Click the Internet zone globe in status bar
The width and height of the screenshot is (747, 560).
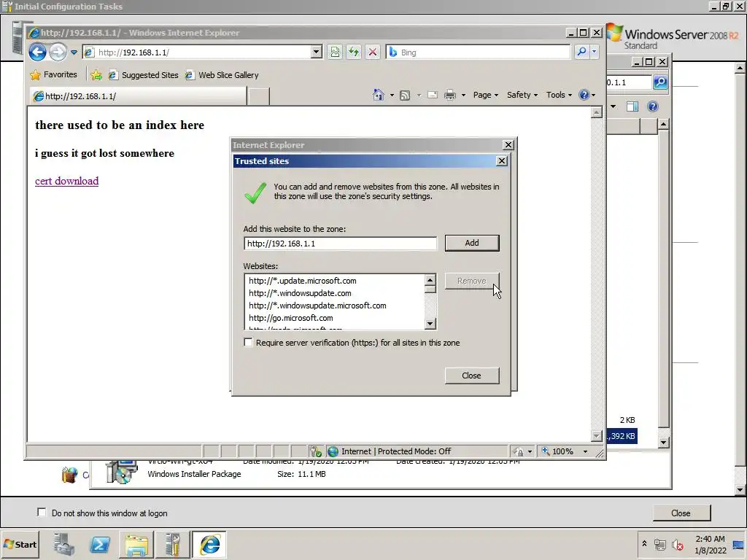[x=333, y=451]
